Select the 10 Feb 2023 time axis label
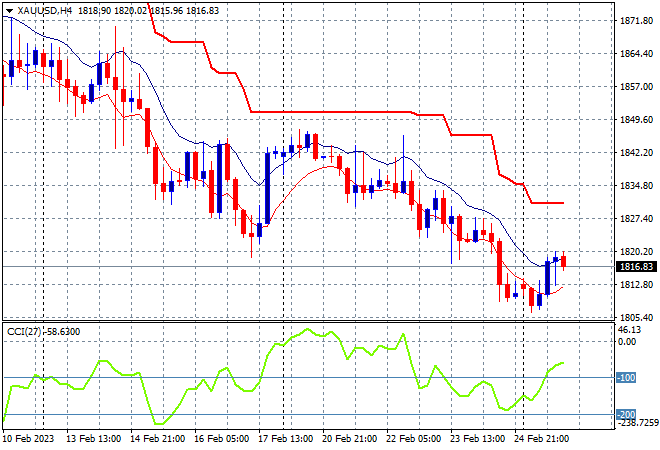 (x=29, y=439)
